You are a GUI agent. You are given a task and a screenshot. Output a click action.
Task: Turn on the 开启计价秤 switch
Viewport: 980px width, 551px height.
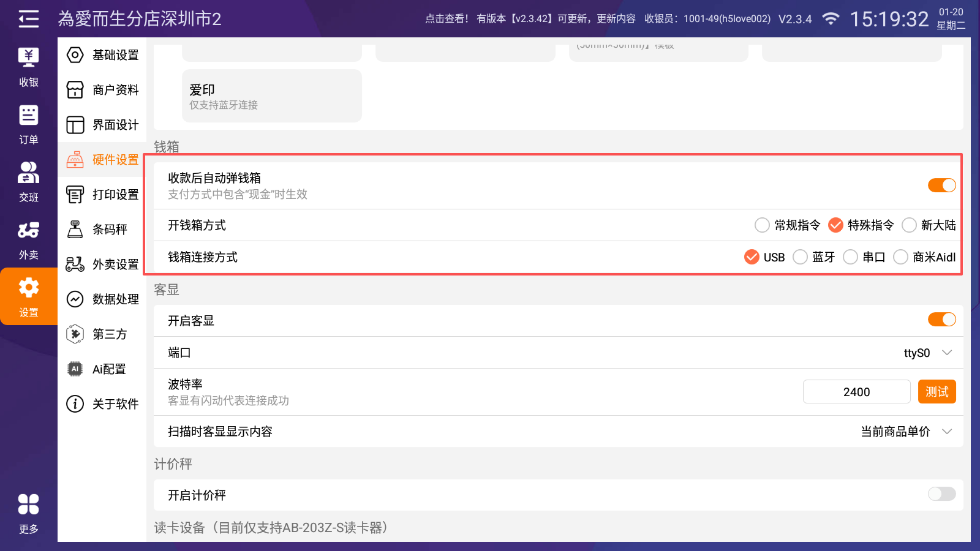point(941,494)
